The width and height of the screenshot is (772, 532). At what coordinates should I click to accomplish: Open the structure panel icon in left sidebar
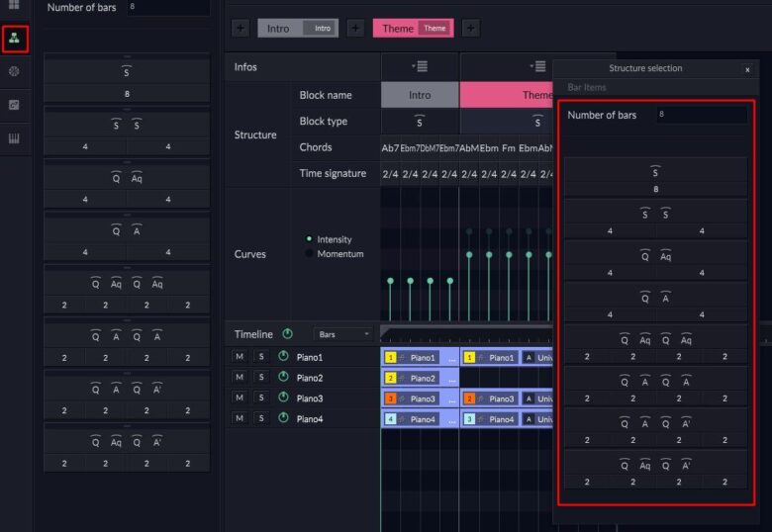point(15,39)
